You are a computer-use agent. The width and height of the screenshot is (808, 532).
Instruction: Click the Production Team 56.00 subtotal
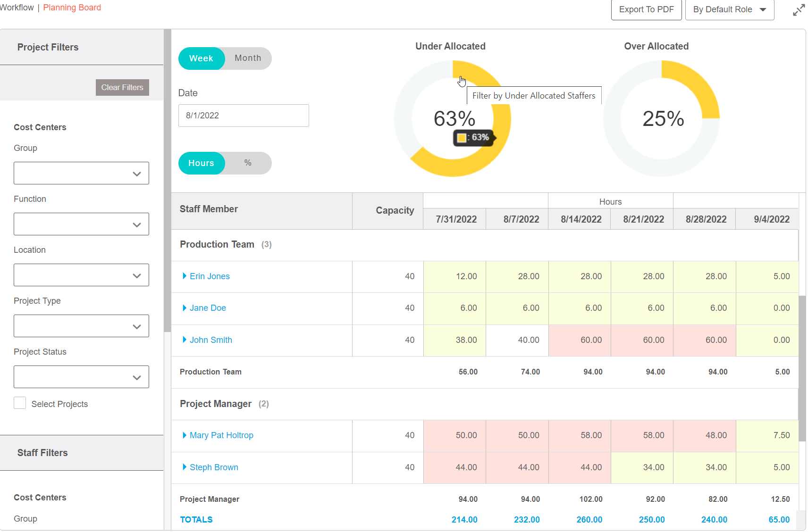coord(468,372)
